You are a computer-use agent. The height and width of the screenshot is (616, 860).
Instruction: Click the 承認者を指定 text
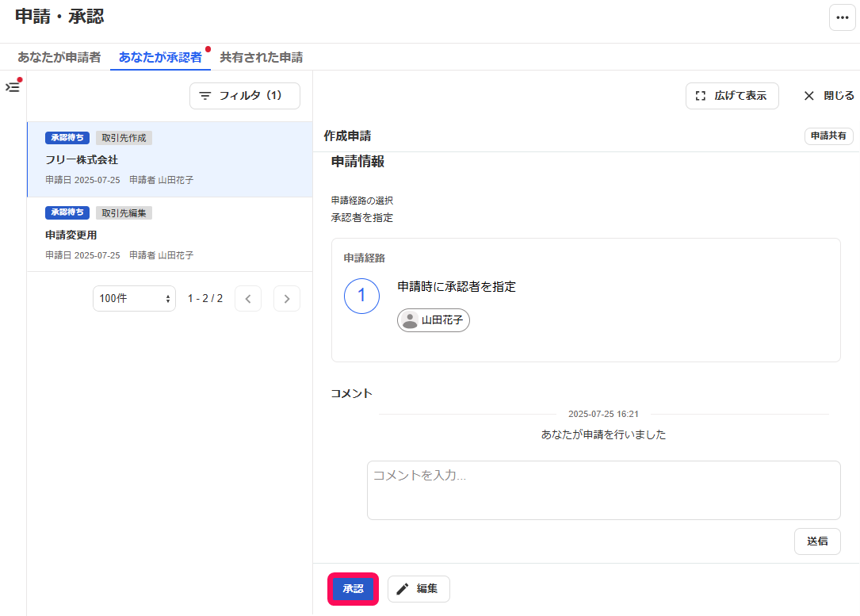tap(362, 218)
